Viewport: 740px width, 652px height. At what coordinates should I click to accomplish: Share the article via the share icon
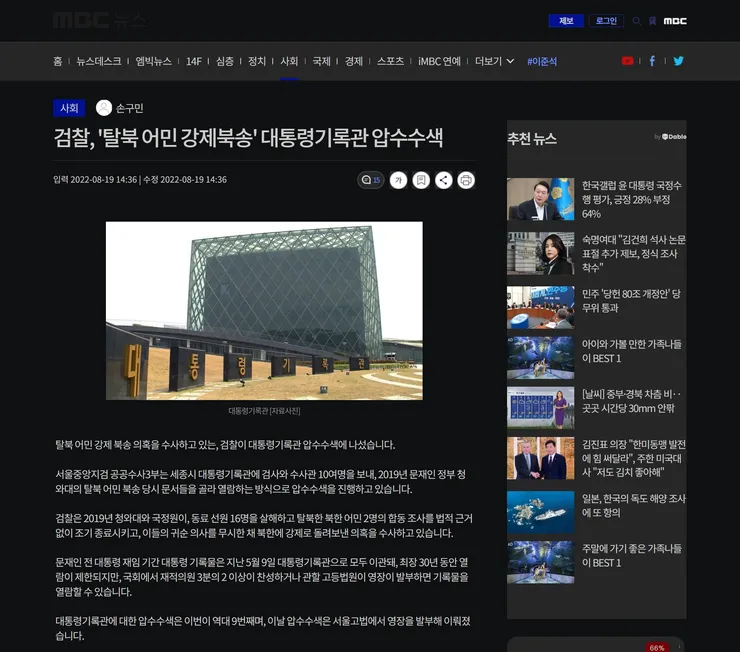click(444, 180)
